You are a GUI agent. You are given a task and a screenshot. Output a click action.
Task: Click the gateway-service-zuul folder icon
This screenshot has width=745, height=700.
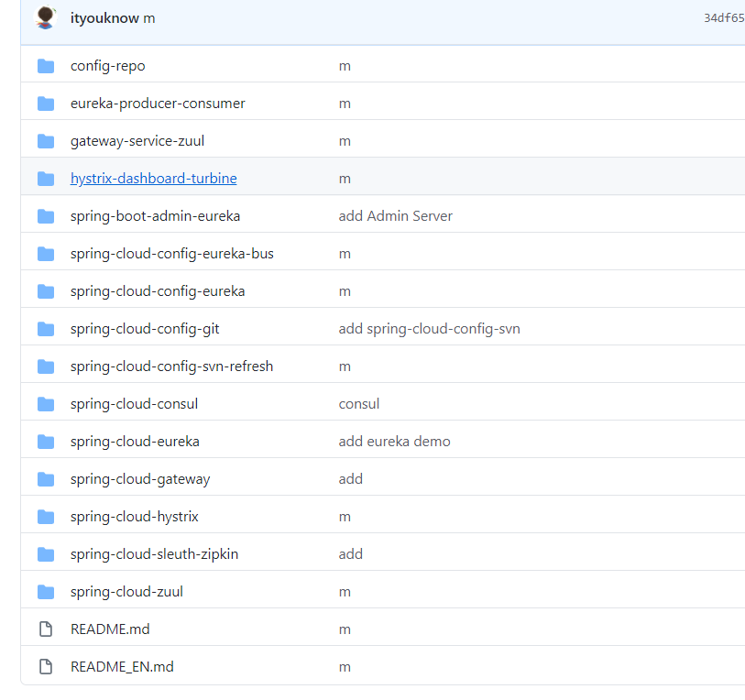pos(46,141)
